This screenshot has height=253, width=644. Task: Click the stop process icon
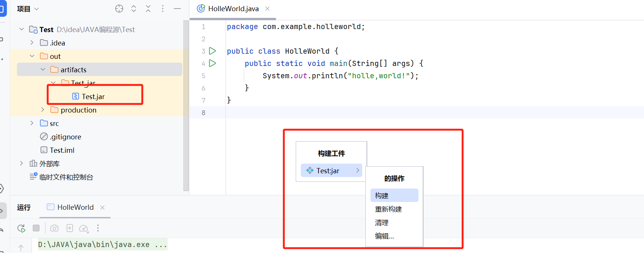[36, 228]
